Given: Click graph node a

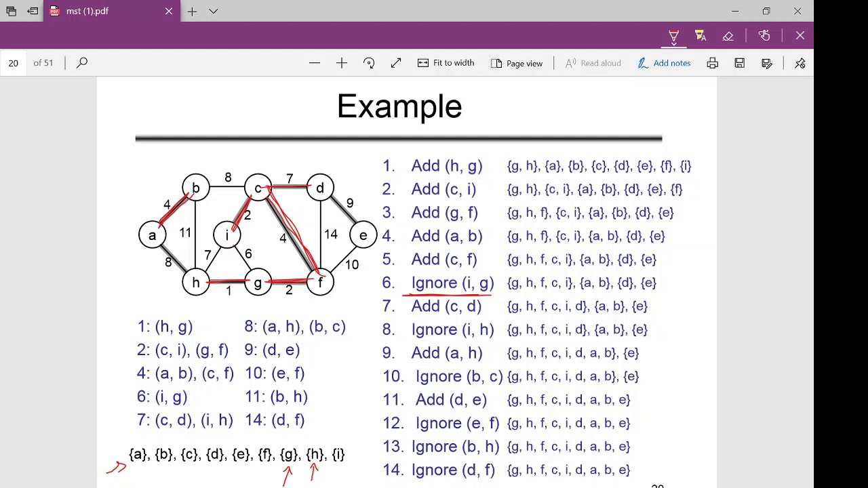Looking at the screenshot, I should (152, 235).
